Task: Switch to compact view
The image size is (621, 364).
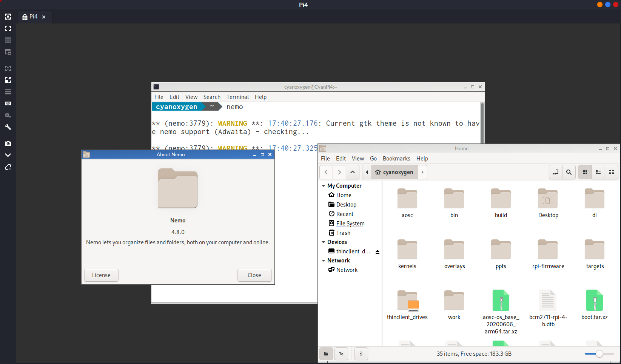Action: [612, 172]
